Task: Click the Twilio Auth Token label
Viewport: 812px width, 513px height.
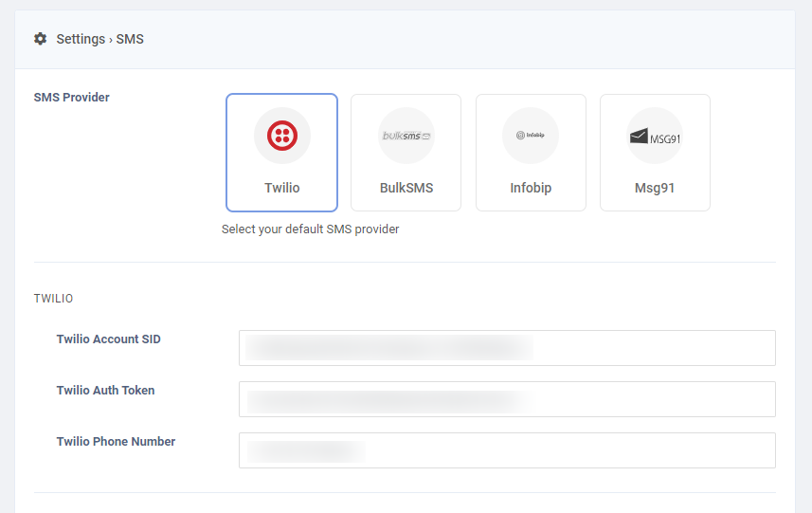Action: point(105,391)
